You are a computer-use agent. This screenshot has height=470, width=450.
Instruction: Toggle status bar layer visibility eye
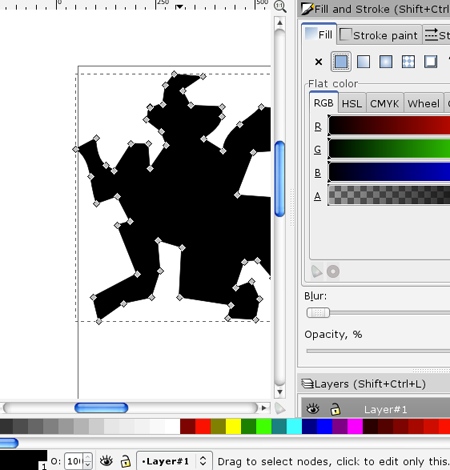point(106,461)
